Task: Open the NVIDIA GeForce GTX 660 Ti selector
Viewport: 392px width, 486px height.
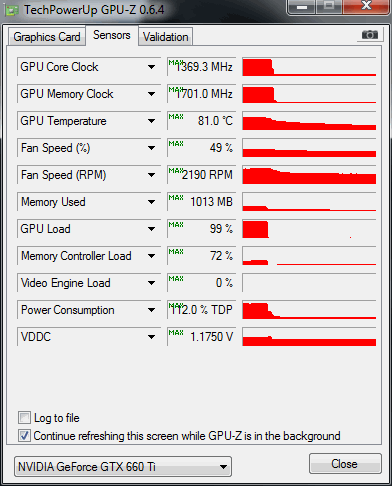Action: (123, 467)
